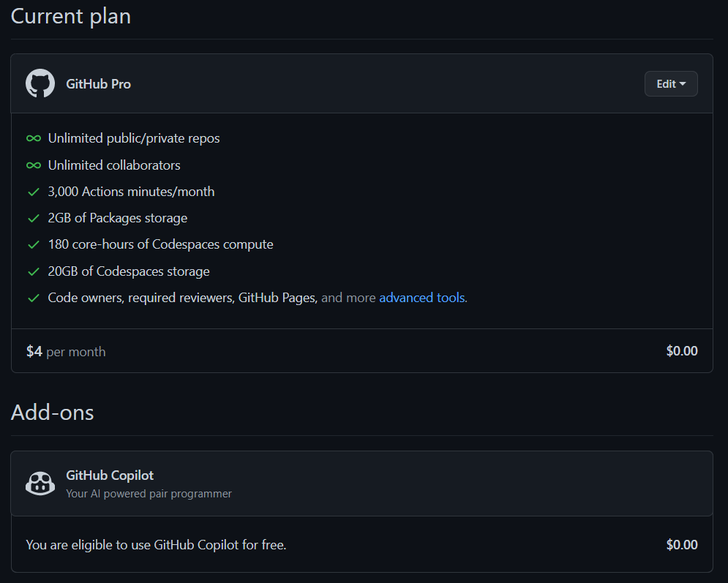Select the Add-ons section heading

(x=52, y=412)
